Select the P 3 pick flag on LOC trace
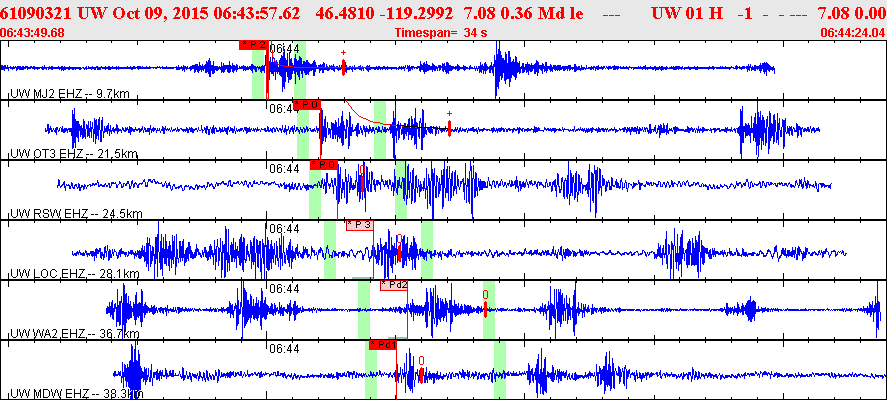 (x=360, y=225)
